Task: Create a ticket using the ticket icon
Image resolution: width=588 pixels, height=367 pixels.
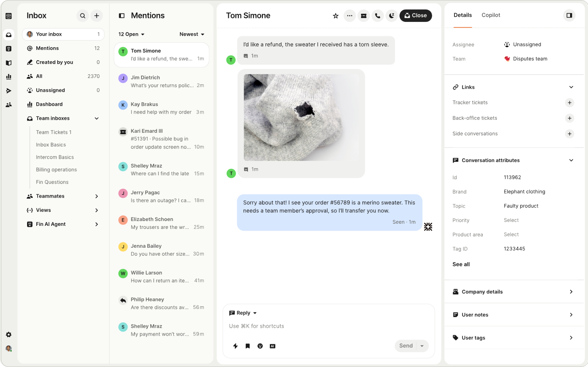Action: (364, 15)
